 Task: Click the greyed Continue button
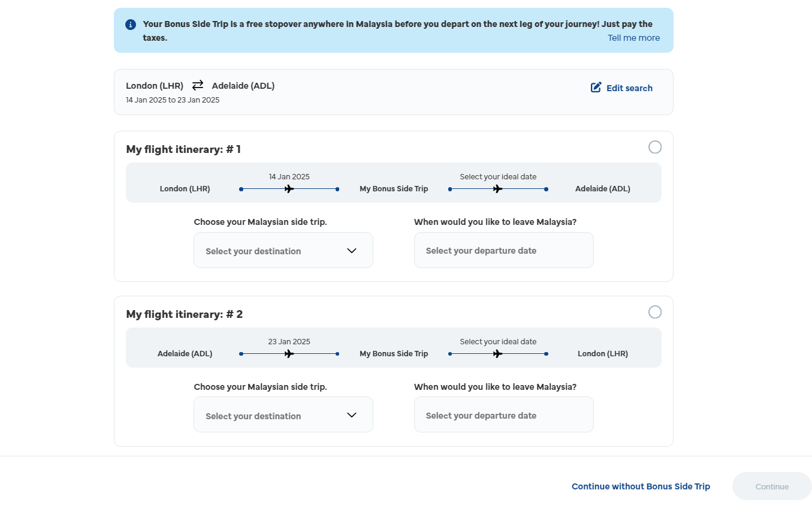tap(772, 486)
